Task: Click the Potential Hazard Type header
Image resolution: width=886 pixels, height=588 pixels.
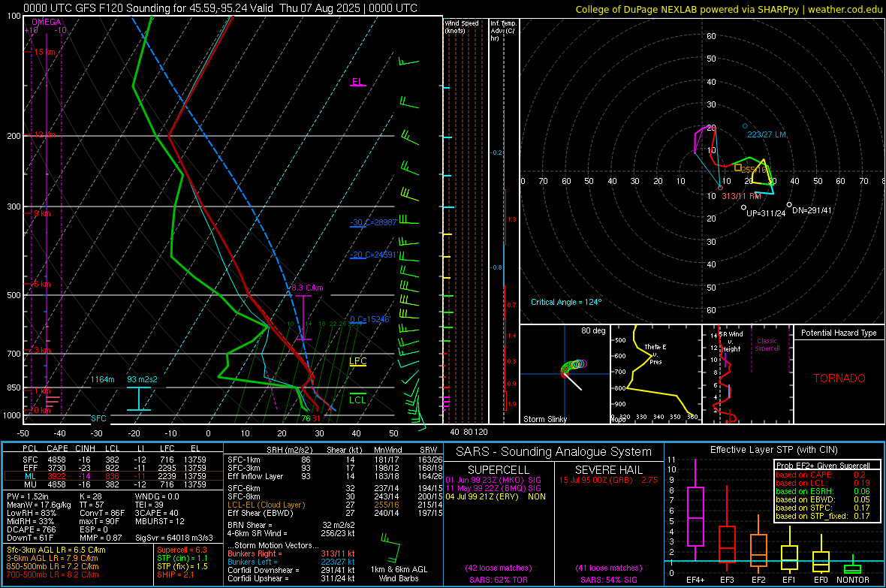Action: tap(839, 333)
